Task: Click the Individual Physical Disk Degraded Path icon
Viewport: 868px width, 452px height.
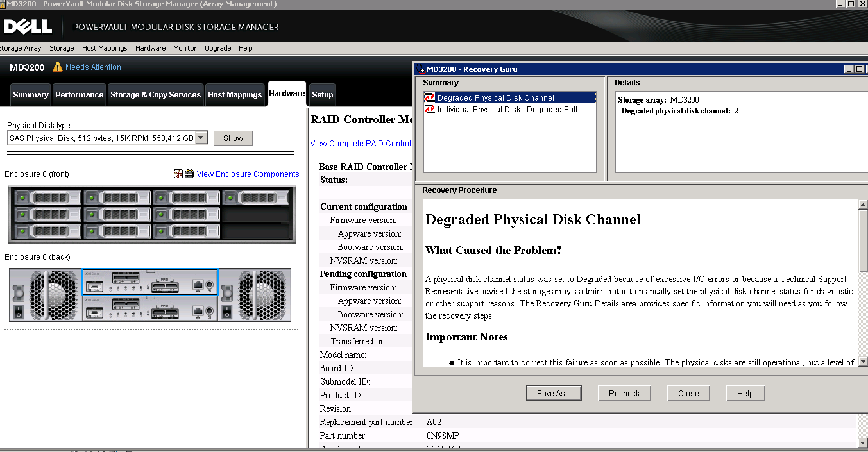Action: click(x=430, y=110)
